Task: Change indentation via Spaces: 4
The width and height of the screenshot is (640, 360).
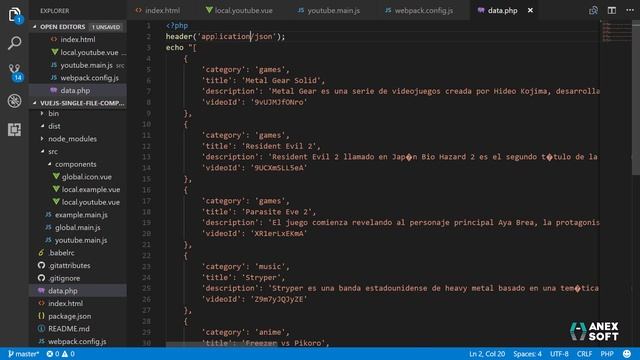Action: pyautogui.click(x=527, y=353)
